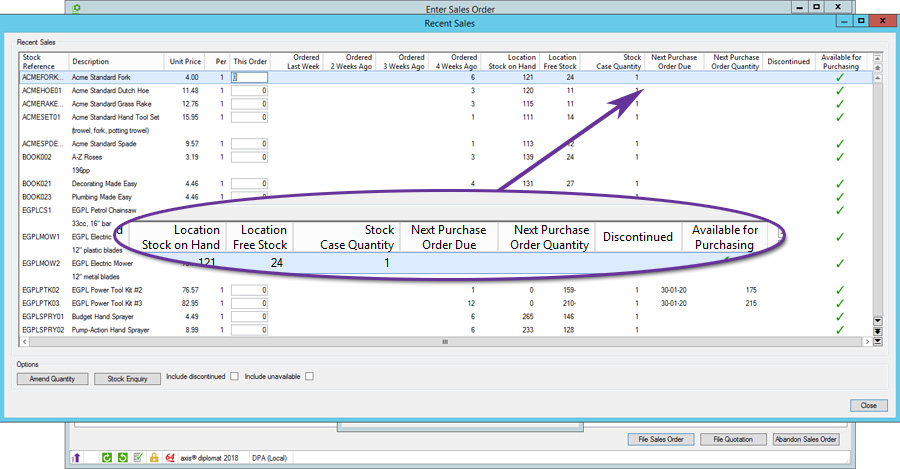Screen dimensions: 900x469
Task: Click the clockwise green refresh status icon
Action: [x=107, y=458]
